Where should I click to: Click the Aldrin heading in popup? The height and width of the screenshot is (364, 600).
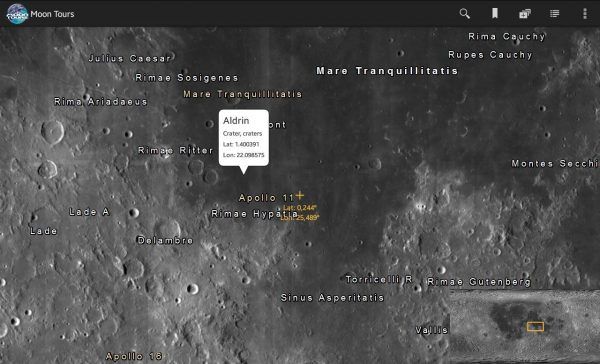(x=236, y=121)
